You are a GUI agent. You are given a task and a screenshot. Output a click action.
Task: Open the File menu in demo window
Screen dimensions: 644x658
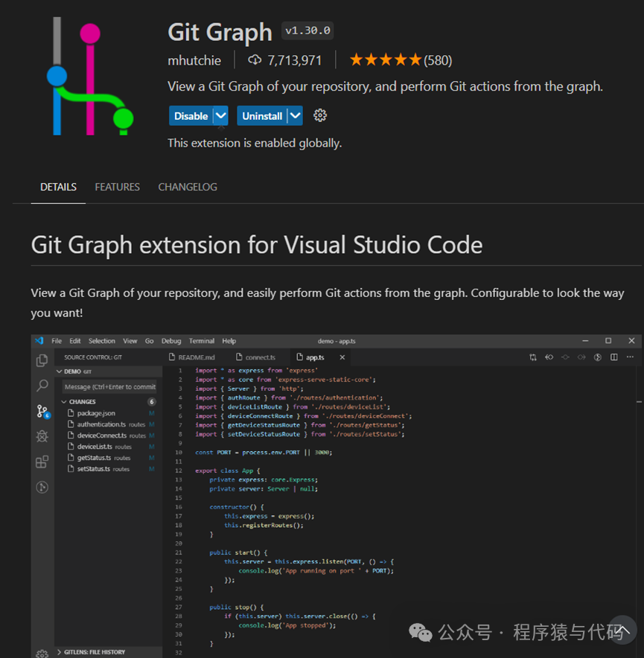point(57,341)
